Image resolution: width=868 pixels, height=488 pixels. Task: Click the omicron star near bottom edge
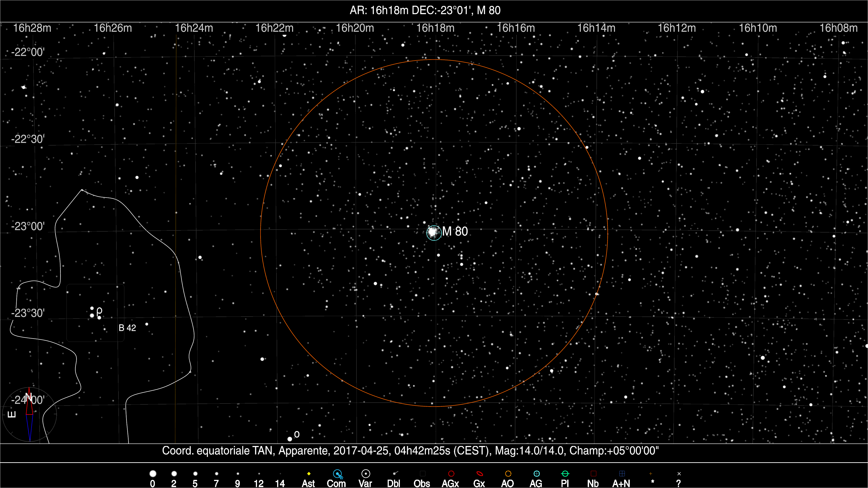pyautogui.click(x=290, y=439)
